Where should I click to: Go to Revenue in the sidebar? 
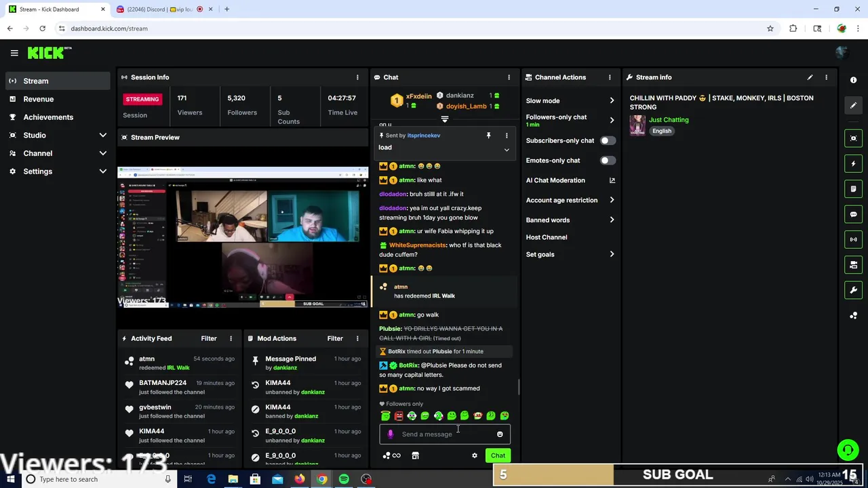(57, 99)
